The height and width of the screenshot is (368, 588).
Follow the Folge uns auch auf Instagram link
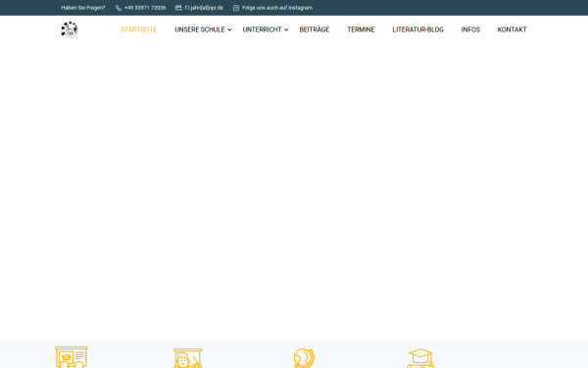click(277, 8)
